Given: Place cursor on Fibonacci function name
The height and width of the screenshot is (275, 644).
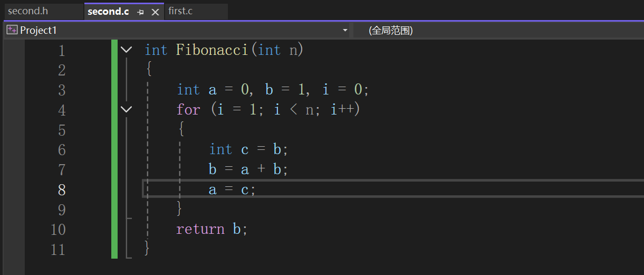Looking at the screenshot, I should 212,50.
